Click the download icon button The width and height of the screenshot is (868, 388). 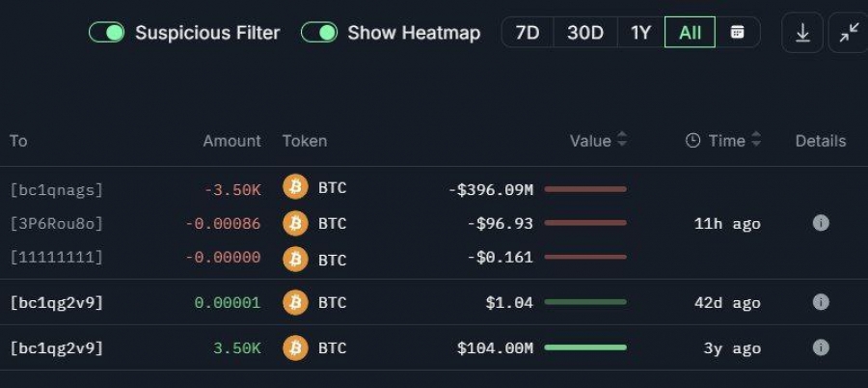(x=802, y=33)
